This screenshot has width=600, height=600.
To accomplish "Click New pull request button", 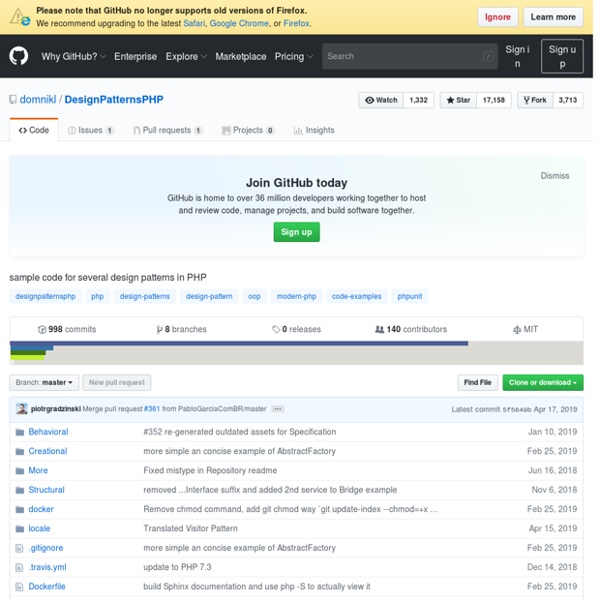I will pyautogui.click(x=117, y=382).
